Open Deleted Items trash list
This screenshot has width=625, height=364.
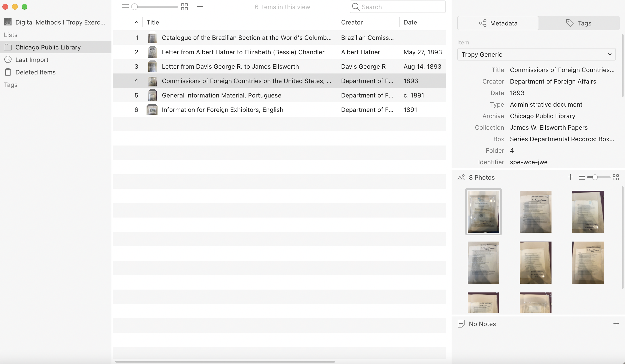(x=35, y=72)
